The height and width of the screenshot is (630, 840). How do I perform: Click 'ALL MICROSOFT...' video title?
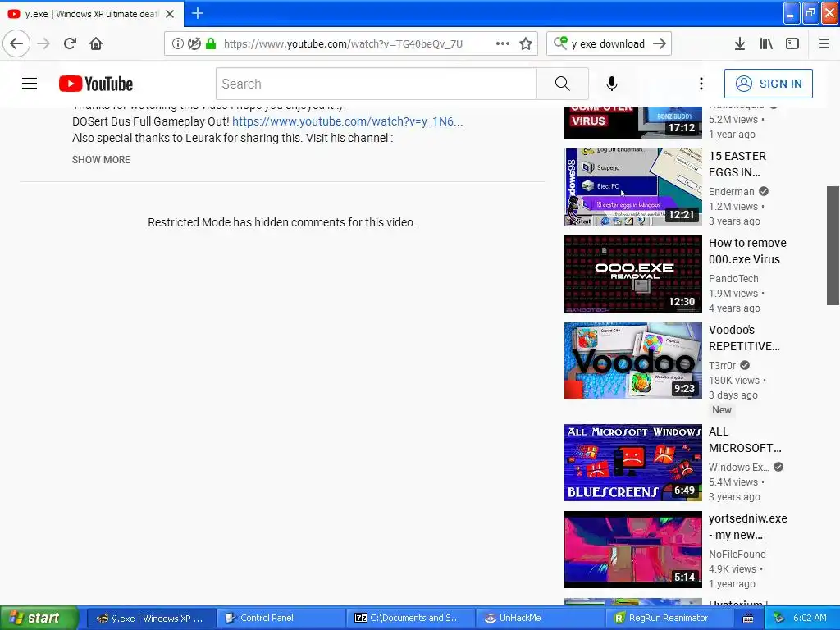(745, 440)
